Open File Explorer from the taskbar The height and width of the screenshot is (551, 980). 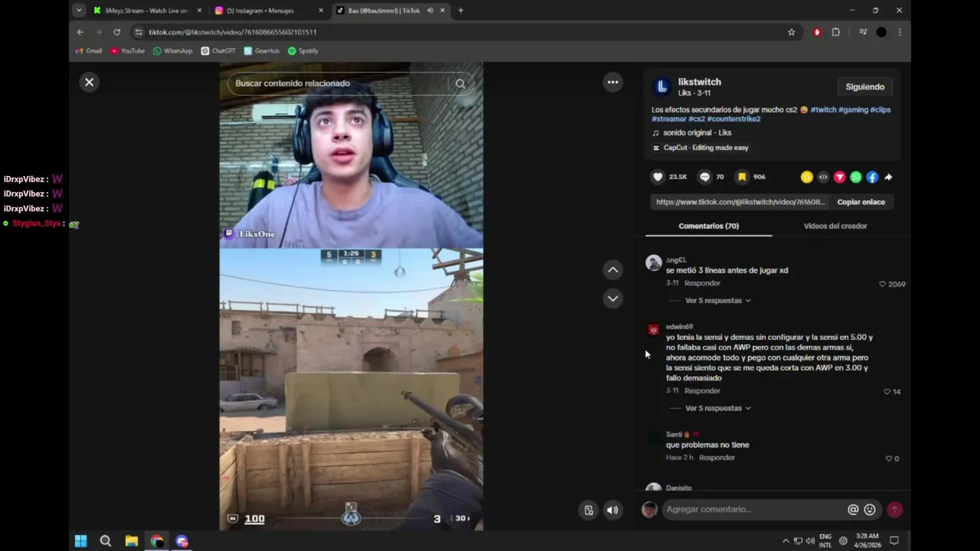(x=131, y=541)
